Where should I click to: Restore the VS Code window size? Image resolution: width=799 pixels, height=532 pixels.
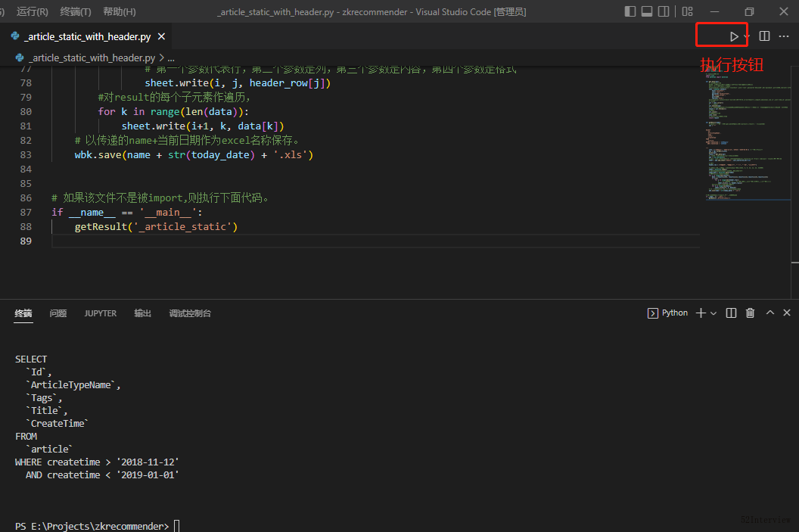click(749, 11)
